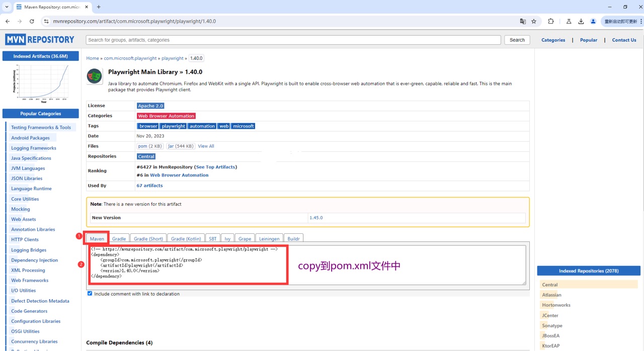This screenshot has height=351, width=644.
Task: Select the web tag
Action: (224, 126)
